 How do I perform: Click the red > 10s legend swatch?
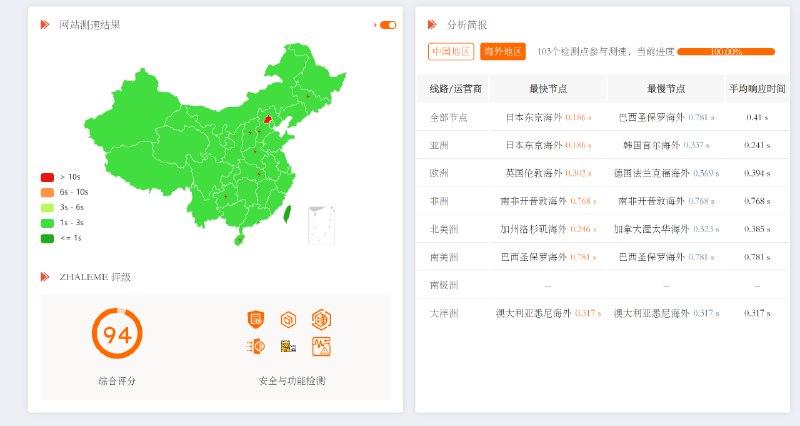(x=47, y=177)
